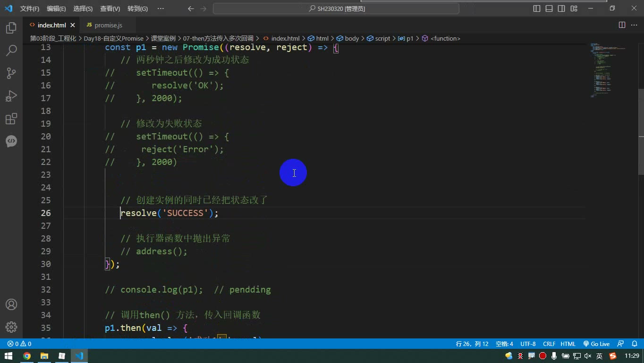644x363 pixels.
Task: Open the Manage gear menu
Action: [11, 327]
